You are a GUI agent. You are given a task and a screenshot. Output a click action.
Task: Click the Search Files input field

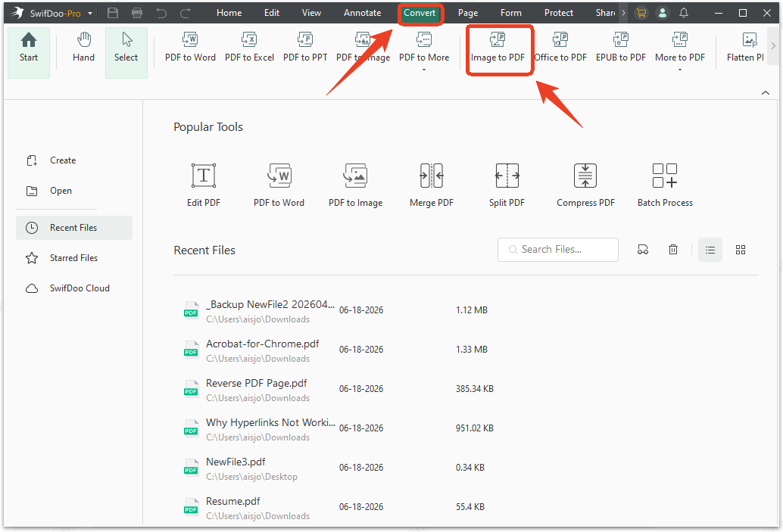click(x=558, y=250)
